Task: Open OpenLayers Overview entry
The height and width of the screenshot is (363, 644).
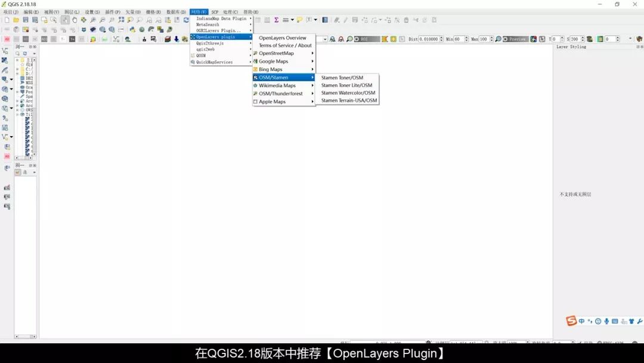Action: tap(284, 38)
